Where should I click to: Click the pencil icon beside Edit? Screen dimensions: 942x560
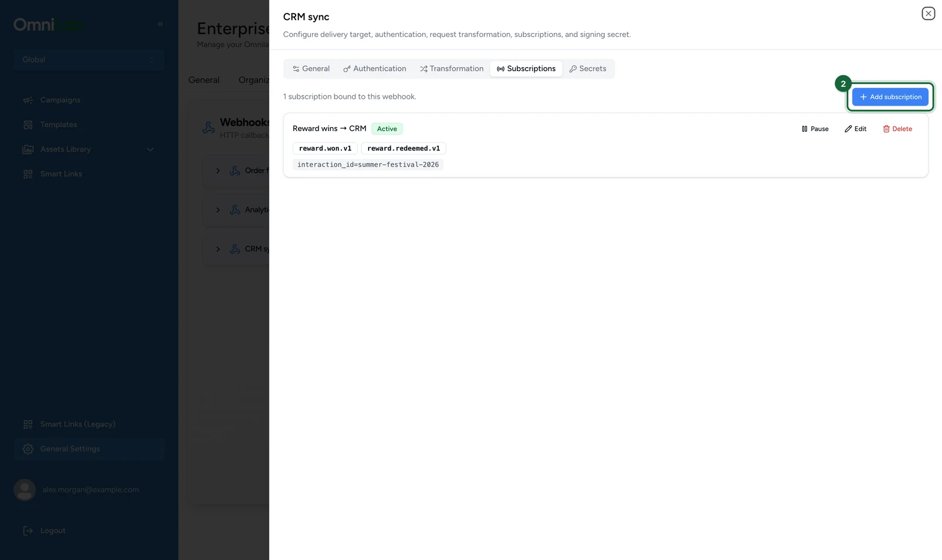(848, 129)
